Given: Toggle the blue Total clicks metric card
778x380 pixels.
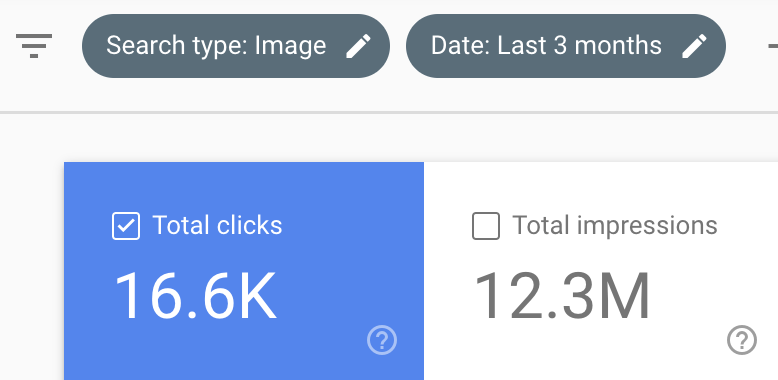Looking at the screenshot, I should 244,271.
